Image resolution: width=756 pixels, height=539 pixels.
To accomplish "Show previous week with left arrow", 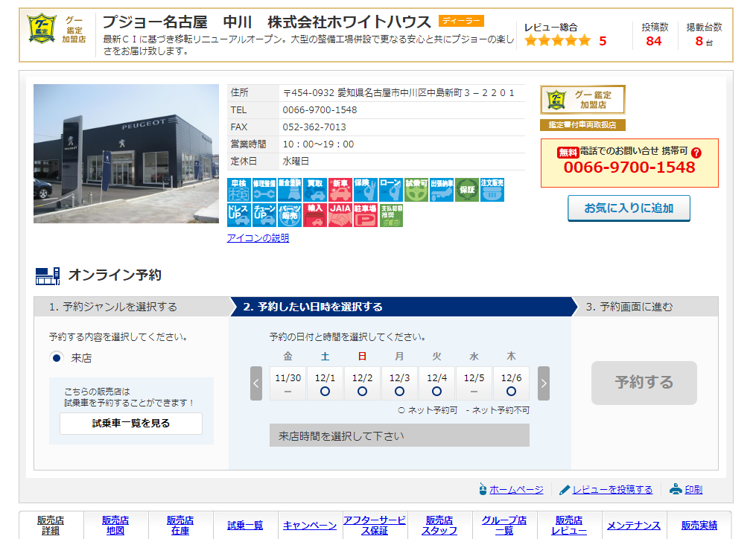I will click(x=256, y=383).
